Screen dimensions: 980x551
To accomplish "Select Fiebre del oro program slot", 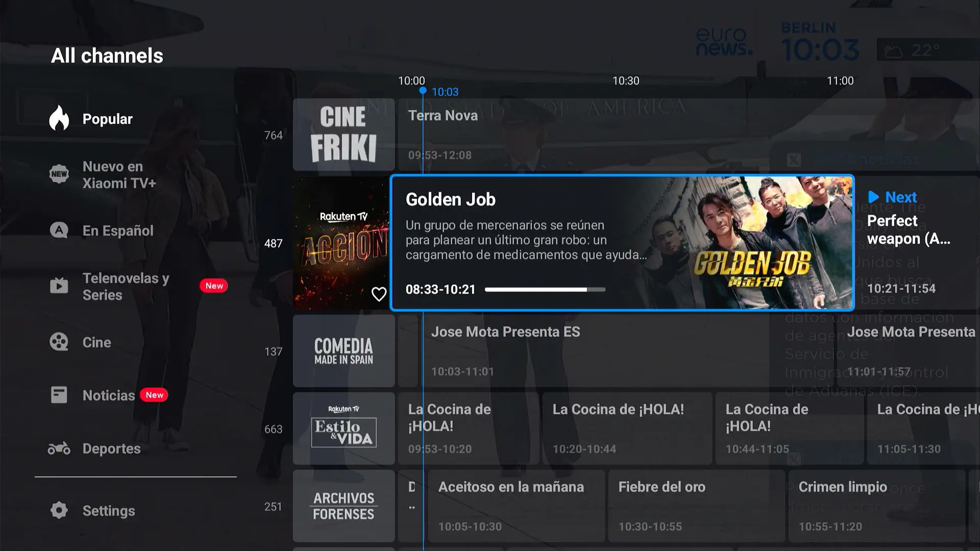I will coord(696,506).
